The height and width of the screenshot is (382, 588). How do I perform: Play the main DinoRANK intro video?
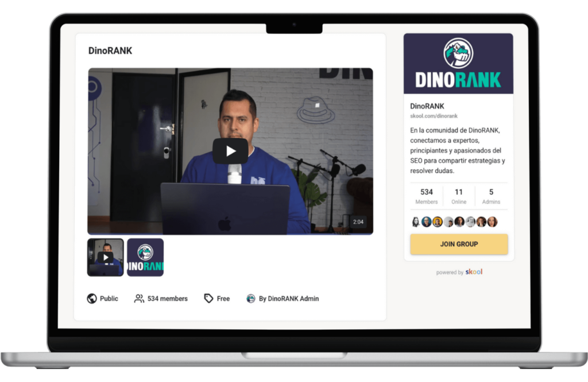[x=230, y=151]
